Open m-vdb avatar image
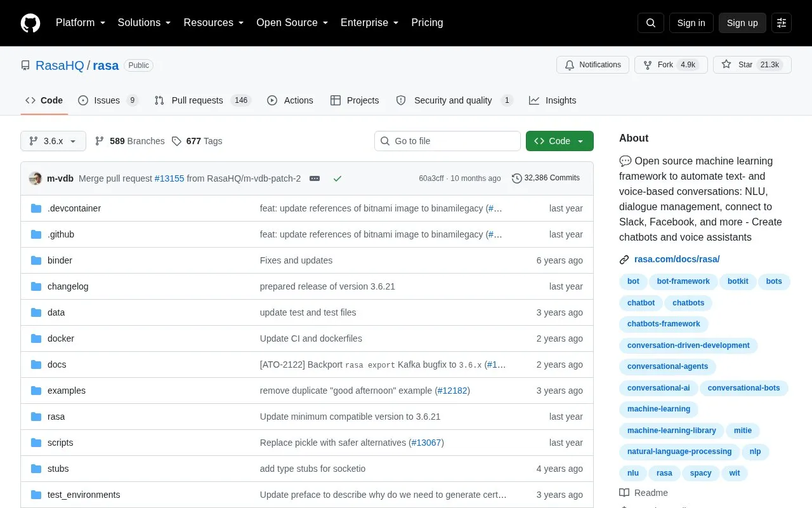Image resolution: width=812 pixels, height=508 pixels. click(36, 178)
